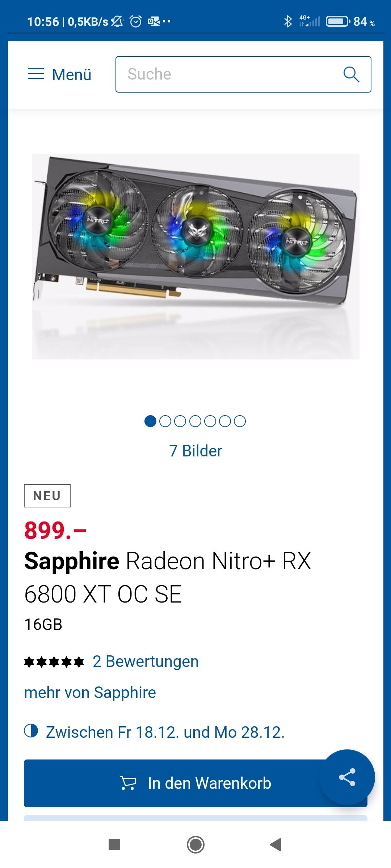Viewport: 391px width, 868px height.
Task: Select the second image dot
Action: click(165, 421)
